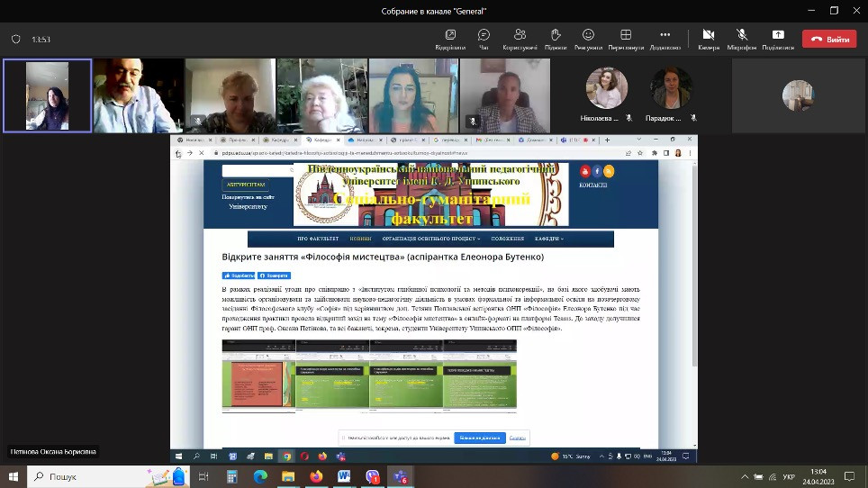Expand the 'Кафедри' dropdown on the page
This screenshot has width=868, height=488.
coord(549,239)
